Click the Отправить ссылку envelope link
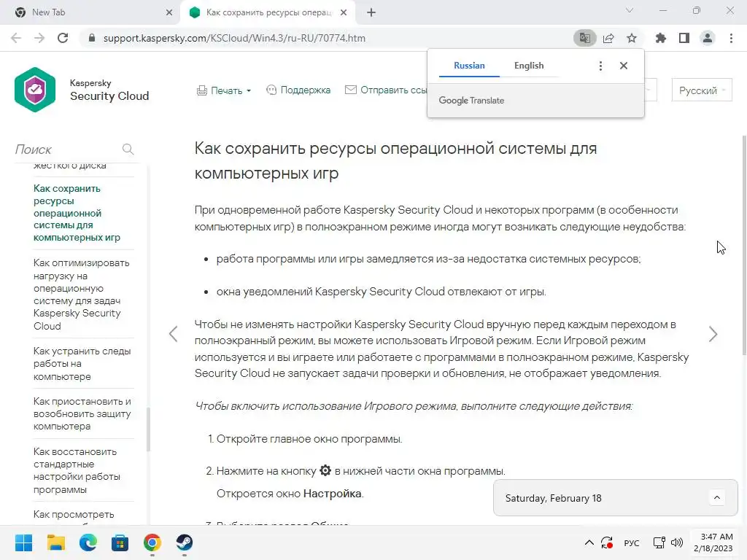This screenshot has height=560, width=747. point(386,90)
